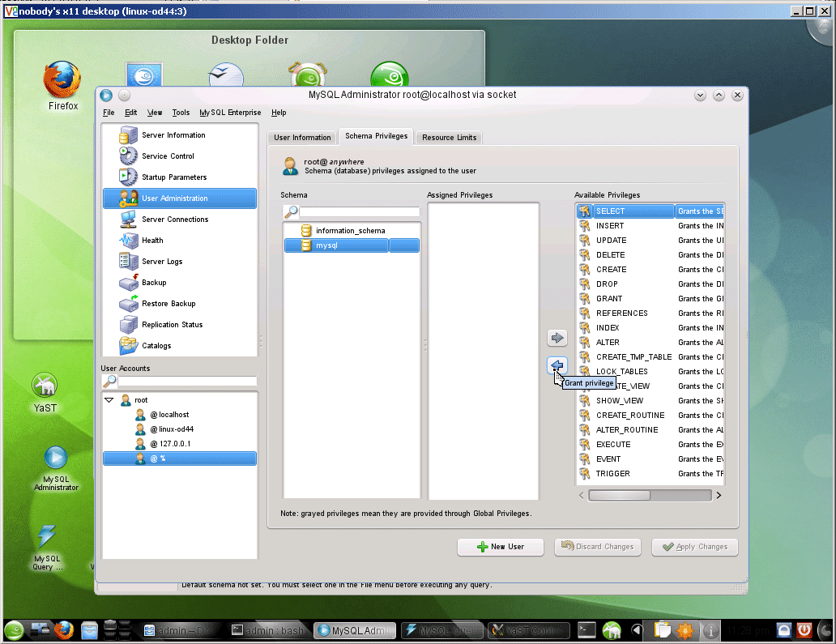The image size is (836, 644).
Task: Select root @localhost account
Action: 180,415
